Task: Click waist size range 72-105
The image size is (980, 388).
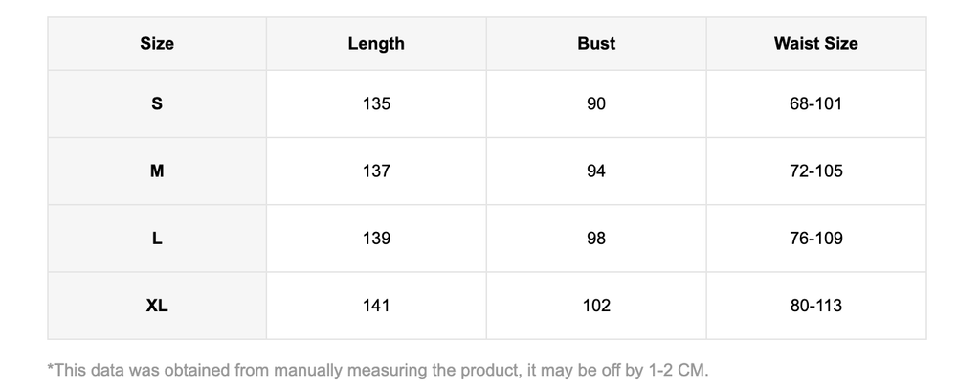Action: (815, 171)
